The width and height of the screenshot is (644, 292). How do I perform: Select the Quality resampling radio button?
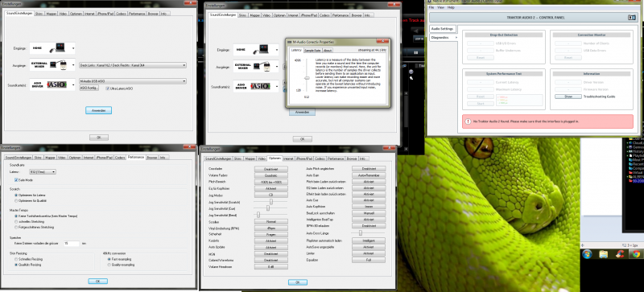tap(109, 265)
